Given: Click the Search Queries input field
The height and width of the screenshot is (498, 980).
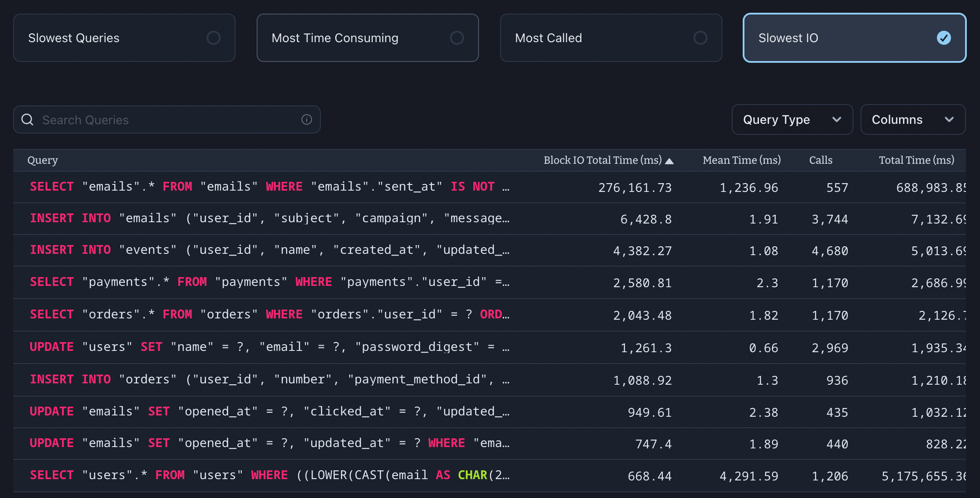Looking at the screenshot, I should 167,119.
